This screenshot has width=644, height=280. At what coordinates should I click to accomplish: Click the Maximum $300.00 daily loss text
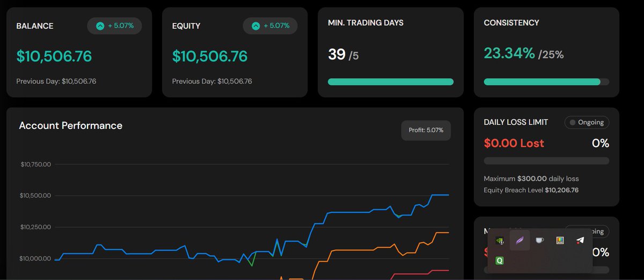[531, 178]
